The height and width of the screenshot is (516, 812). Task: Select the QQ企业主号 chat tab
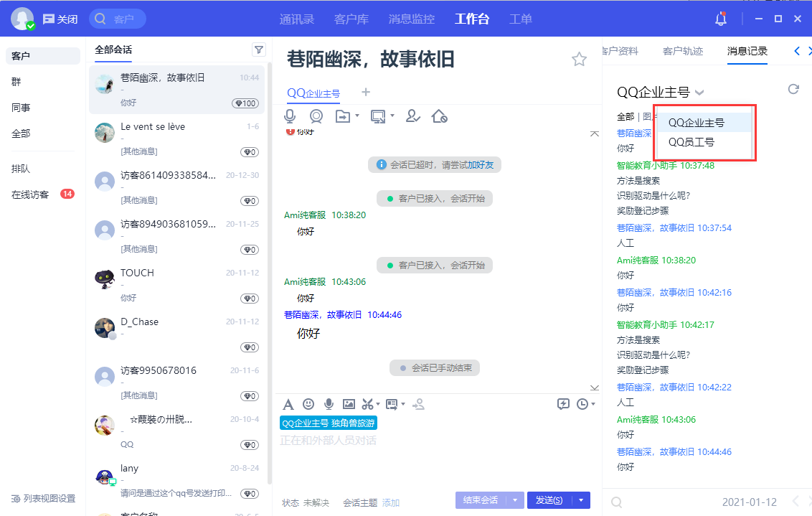point(313,93)
